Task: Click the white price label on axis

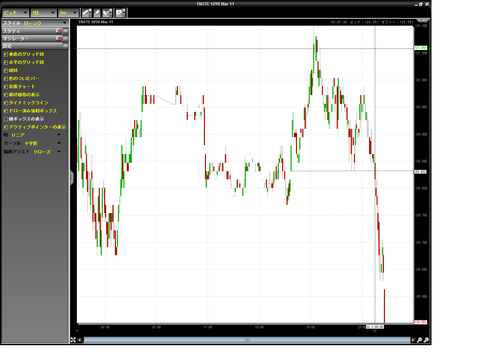Action: point(420,172)
